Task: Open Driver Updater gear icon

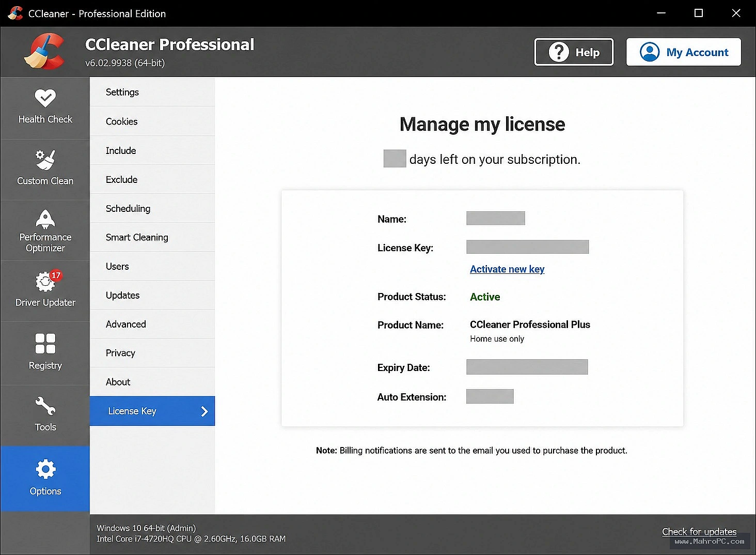Action: click(45, 282)
